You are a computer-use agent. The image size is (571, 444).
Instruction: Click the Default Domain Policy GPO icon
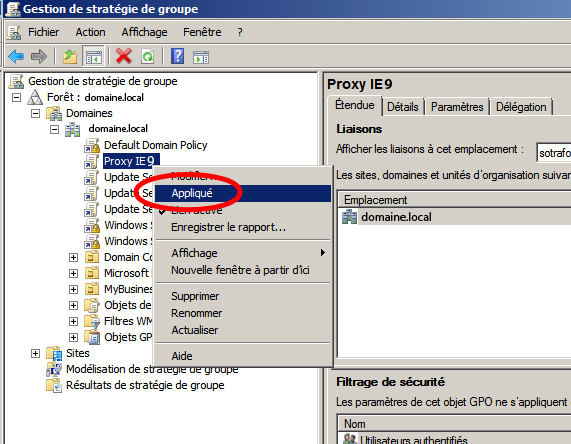click(92, 145)
